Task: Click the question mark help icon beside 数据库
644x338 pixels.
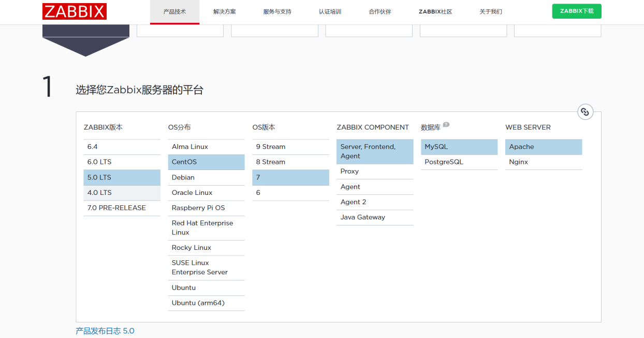Action: click(x=446, y=124)
